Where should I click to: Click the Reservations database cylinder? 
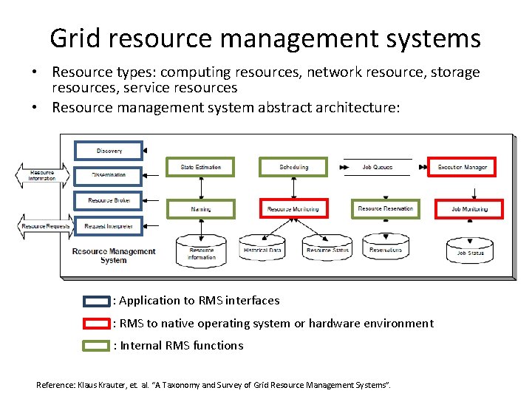click(386, 247)
